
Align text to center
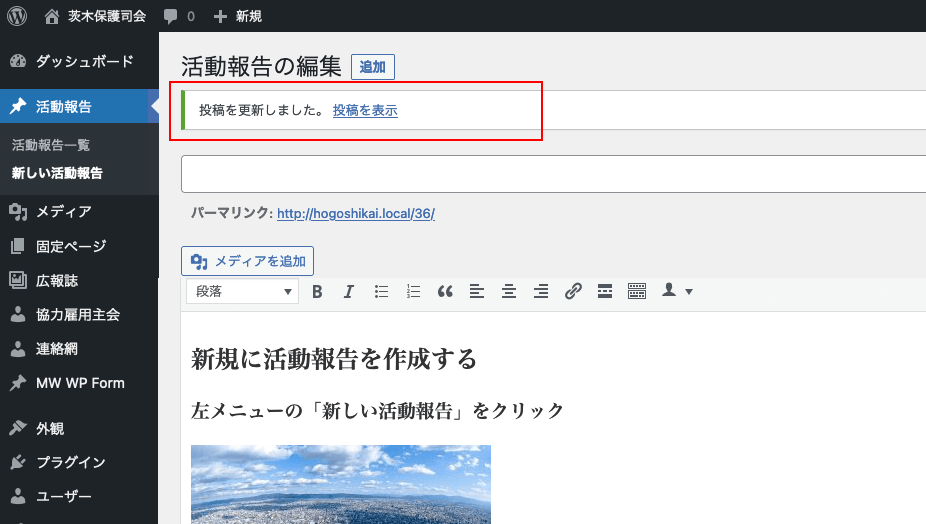[x=509, y=292]
